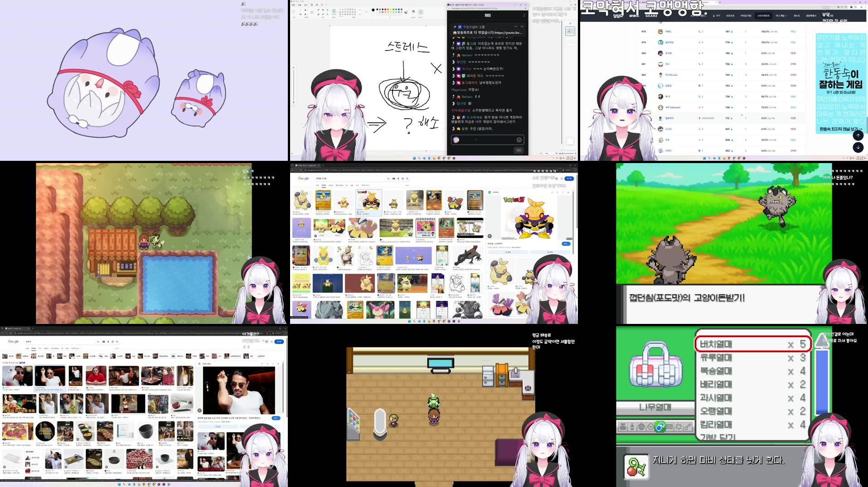This screenshot has width=868, height=487.
Task: Open the TFT tab in ranking site navbar
Action: (x=717, y=15)
